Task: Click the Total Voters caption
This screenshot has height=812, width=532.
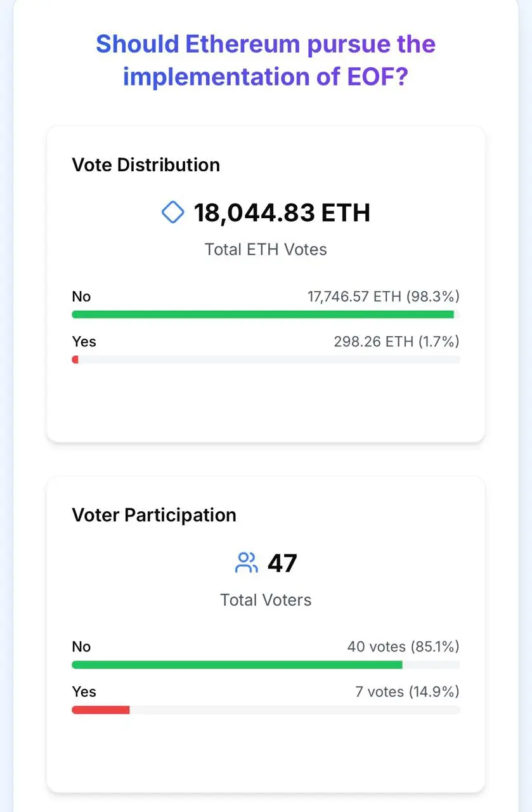Action: 266,599
